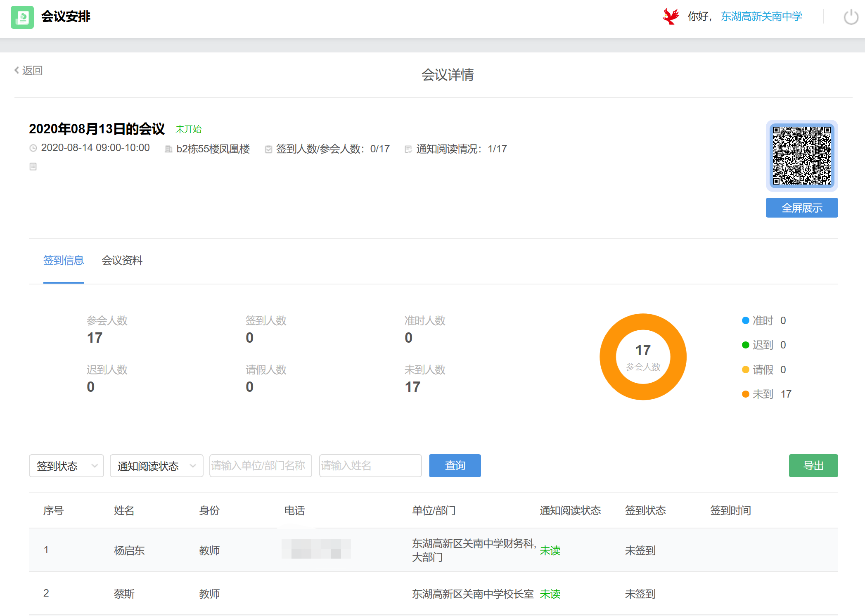This screenshot has height=616, width=865.
Task: Click the clock icon beside meeting time
Action: 33,148
